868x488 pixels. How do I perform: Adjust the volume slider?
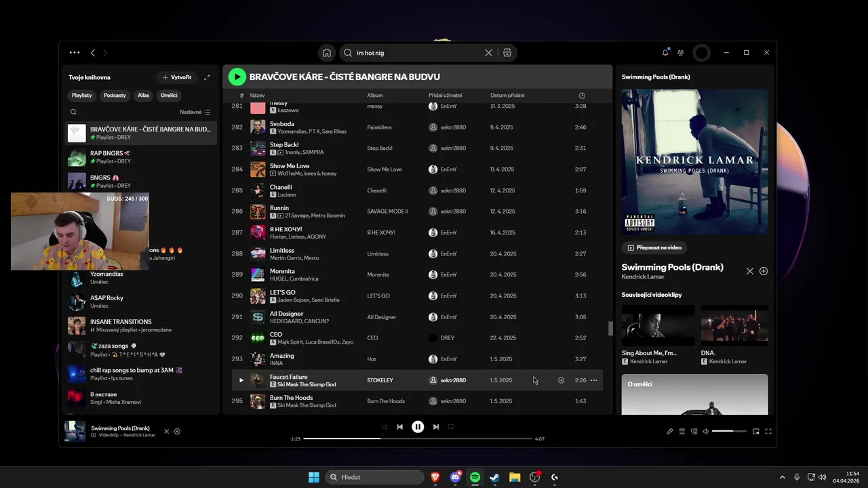click(729, 431)
